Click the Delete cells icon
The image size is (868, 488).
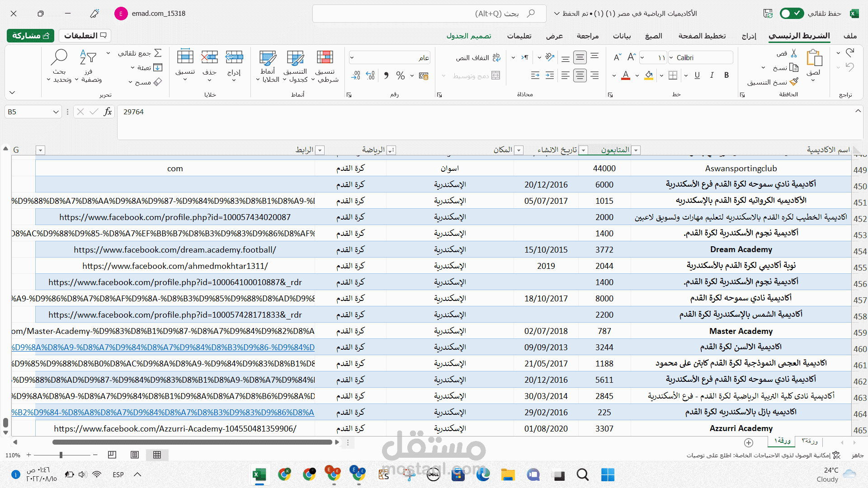[x=209, y=58]
